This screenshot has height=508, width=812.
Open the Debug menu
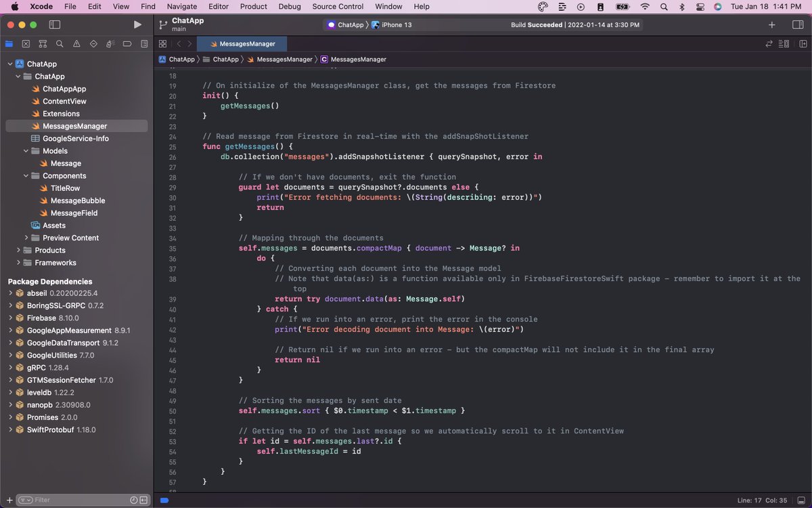click(290, 7)
